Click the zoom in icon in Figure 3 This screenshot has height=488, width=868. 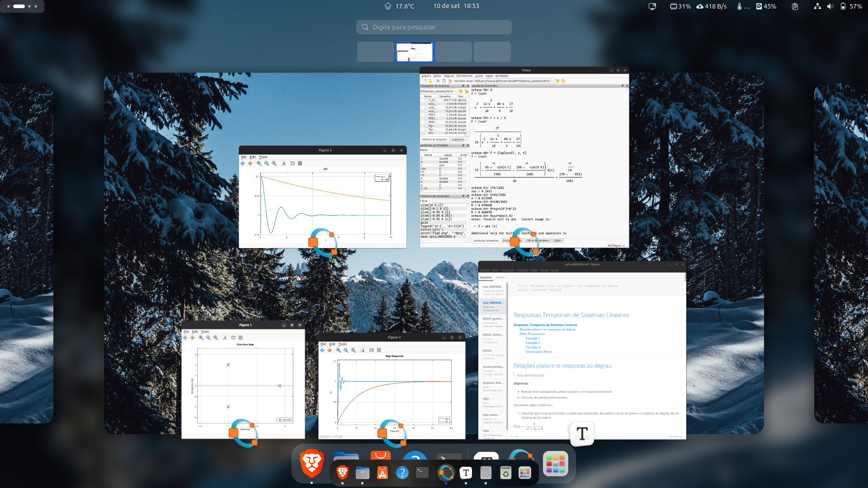point(259,164)
